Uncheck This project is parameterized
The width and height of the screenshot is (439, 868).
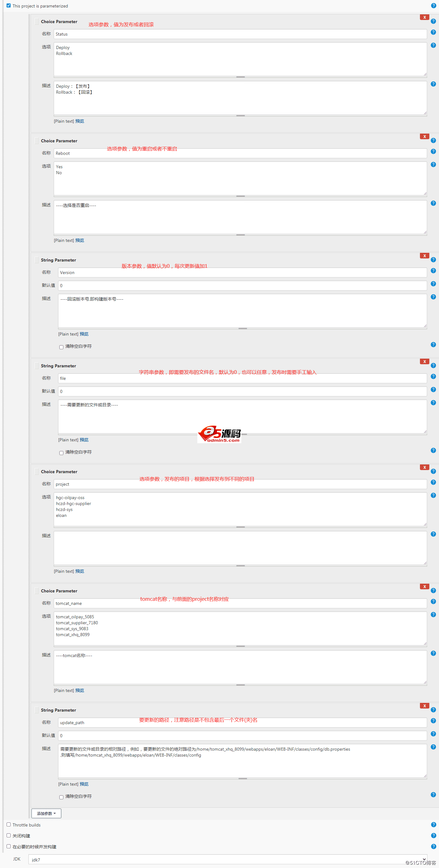pyautogui.click(x=8, y=5)
